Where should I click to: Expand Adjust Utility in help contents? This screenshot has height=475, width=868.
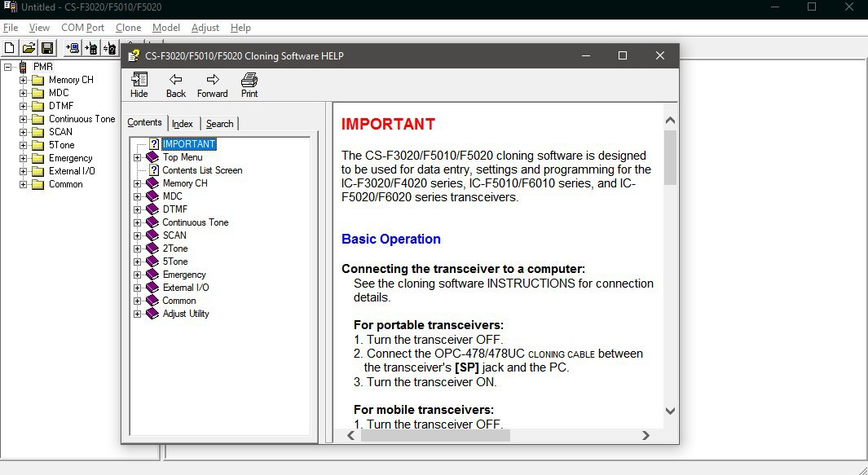coord(137,314)
